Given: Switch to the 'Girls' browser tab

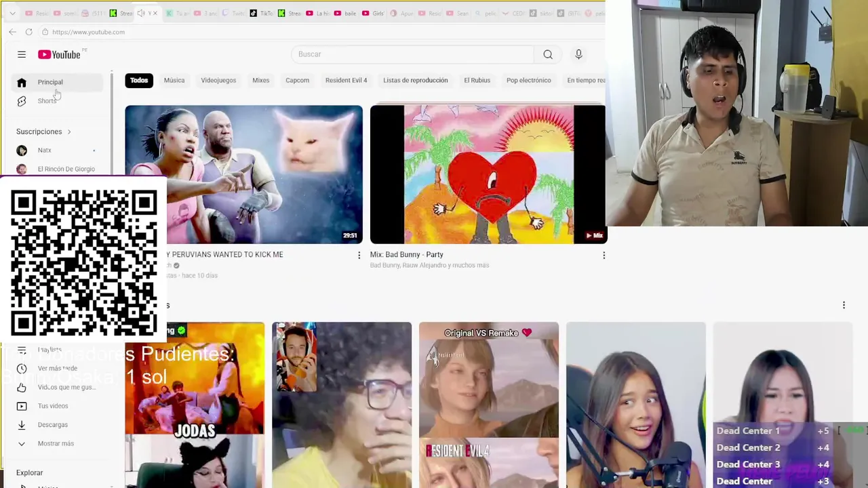Looking at the screenshot, I should pos(374,14).
